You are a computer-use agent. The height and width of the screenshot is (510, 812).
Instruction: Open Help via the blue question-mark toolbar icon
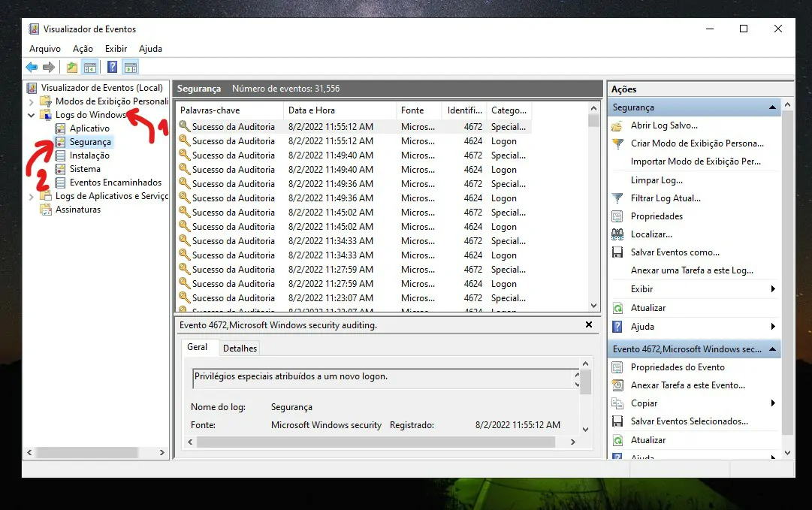(113, 67)
